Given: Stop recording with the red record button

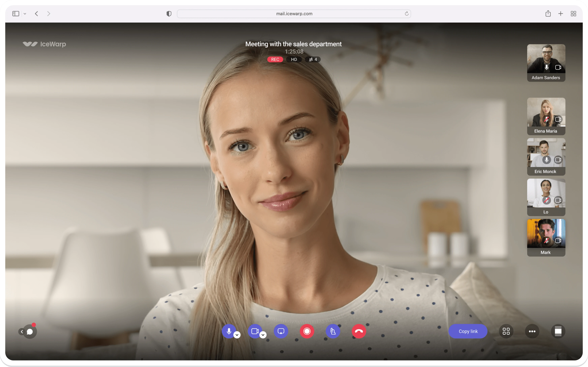Looking at the screenshot, I should (x=307, y=331).
